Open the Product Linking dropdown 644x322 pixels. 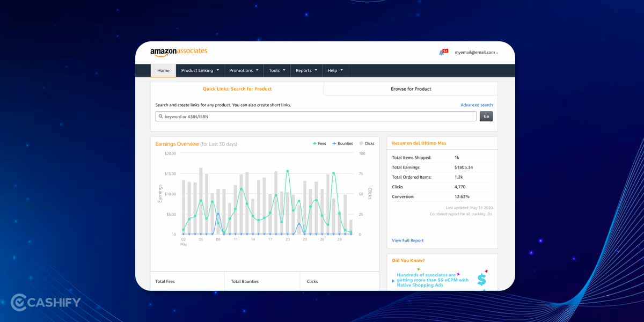point(200,70)
